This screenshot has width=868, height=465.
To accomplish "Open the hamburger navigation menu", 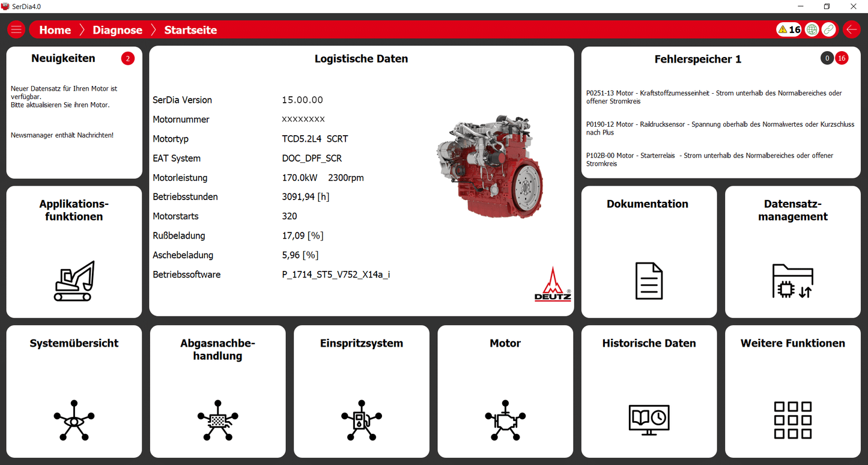I will [16, 29].
